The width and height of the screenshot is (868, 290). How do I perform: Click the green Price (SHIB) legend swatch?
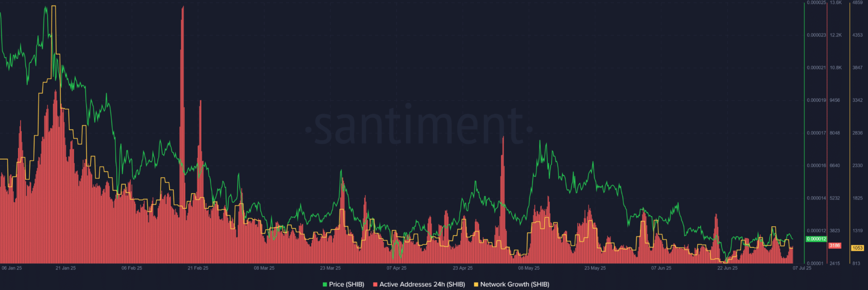click(325, 284)
